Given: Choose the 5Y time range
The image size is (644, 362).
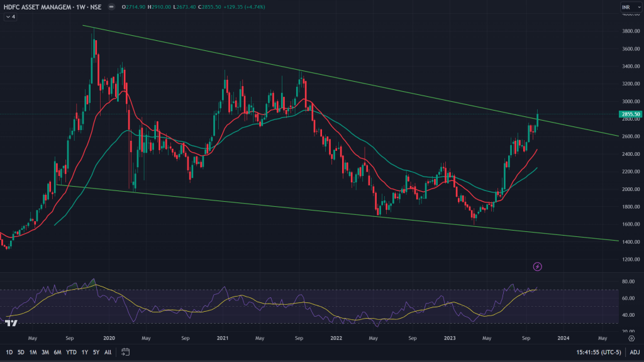Looking at the screenshot, I should (96, 353).
